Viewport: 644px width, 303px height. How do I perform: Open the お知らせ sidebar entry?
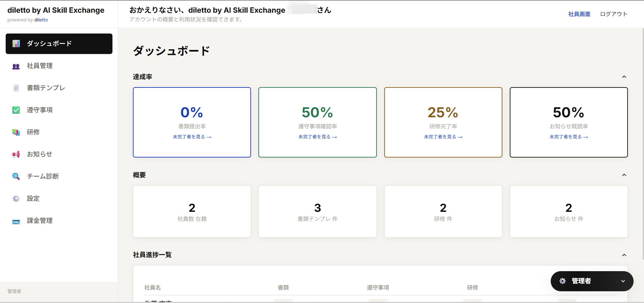coord(59,154)
